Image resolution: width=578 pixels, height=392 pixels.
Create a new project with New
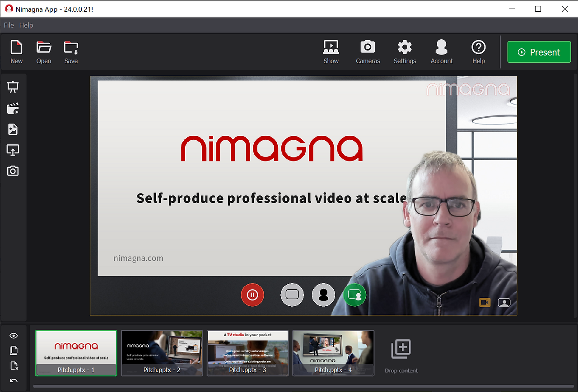pyautogui.click(x=16, y=52)
